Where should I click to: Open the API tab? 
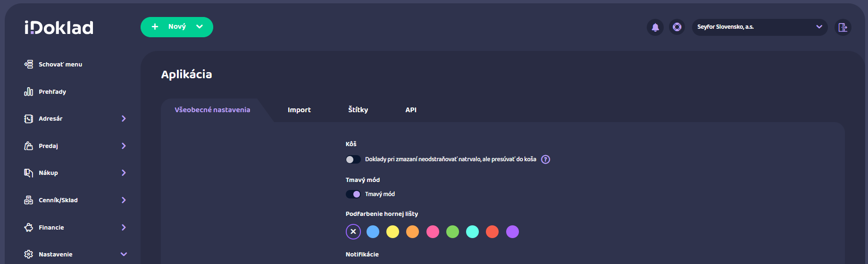[411, 110]
